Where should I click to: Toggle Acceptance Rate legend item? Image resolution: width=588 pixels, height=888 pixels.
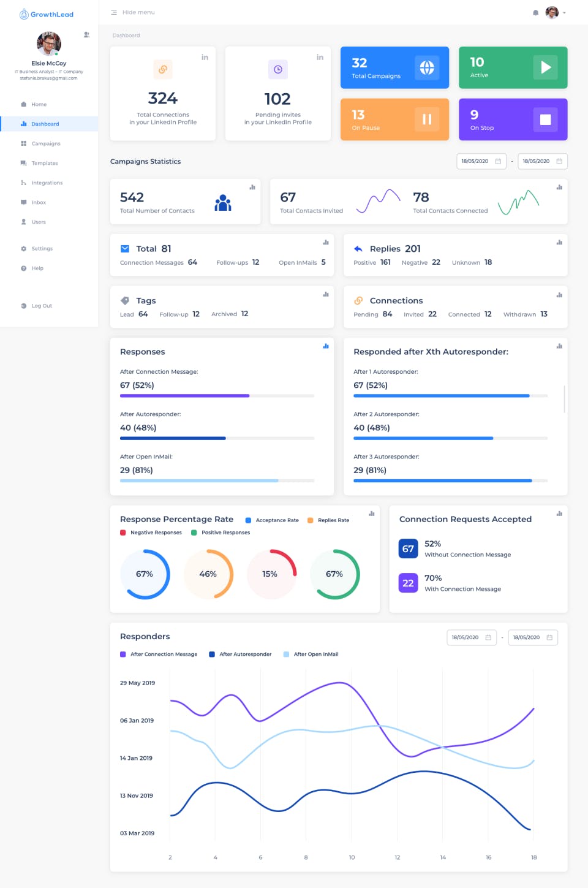point(272,520)
